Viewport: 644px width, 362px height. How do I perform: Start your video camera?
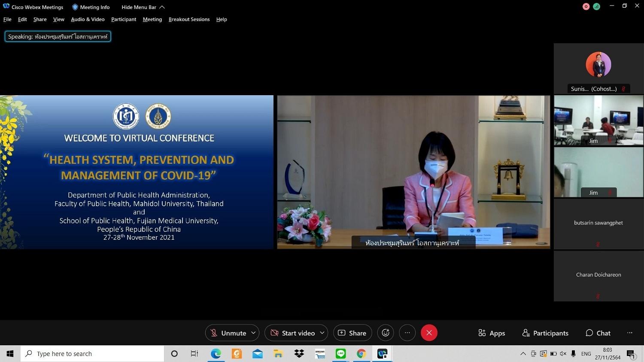292,333
